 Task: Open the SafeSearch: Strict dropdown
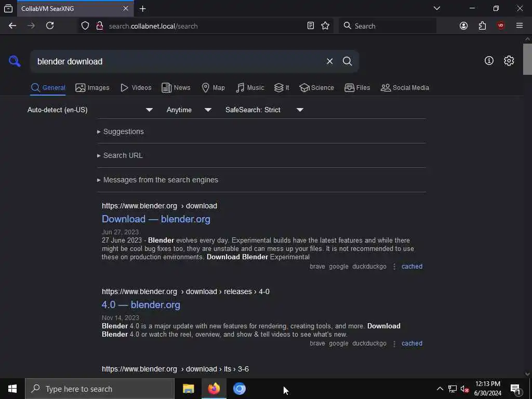(264, 110)
